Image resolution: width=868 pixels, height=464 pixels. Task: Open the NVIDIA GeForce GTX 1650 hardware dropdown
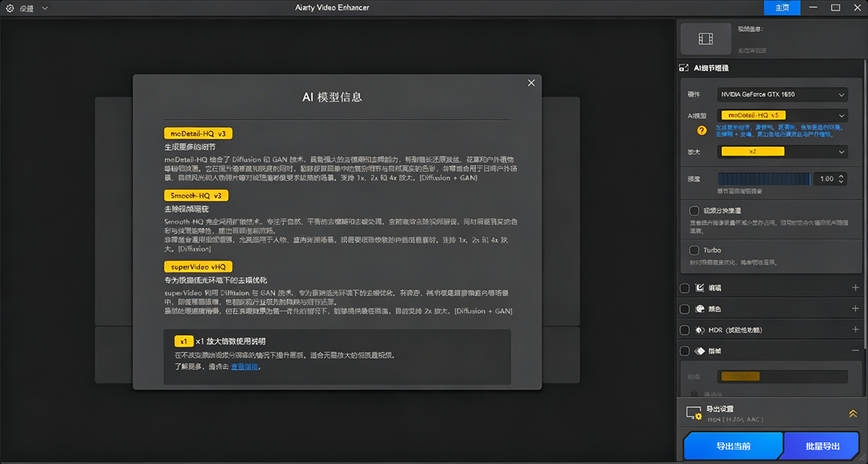tap(783, 95)
